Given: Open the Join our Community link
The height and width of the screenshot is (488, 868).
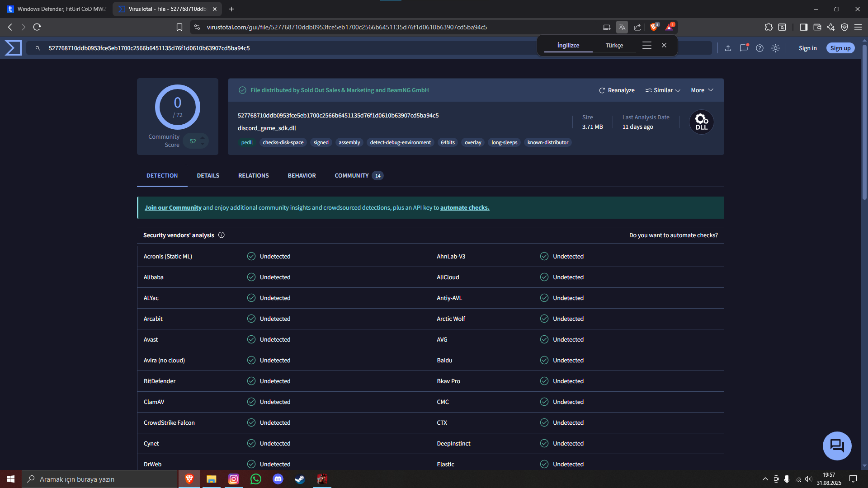Looking at the screenshot, I should [173, 207].
